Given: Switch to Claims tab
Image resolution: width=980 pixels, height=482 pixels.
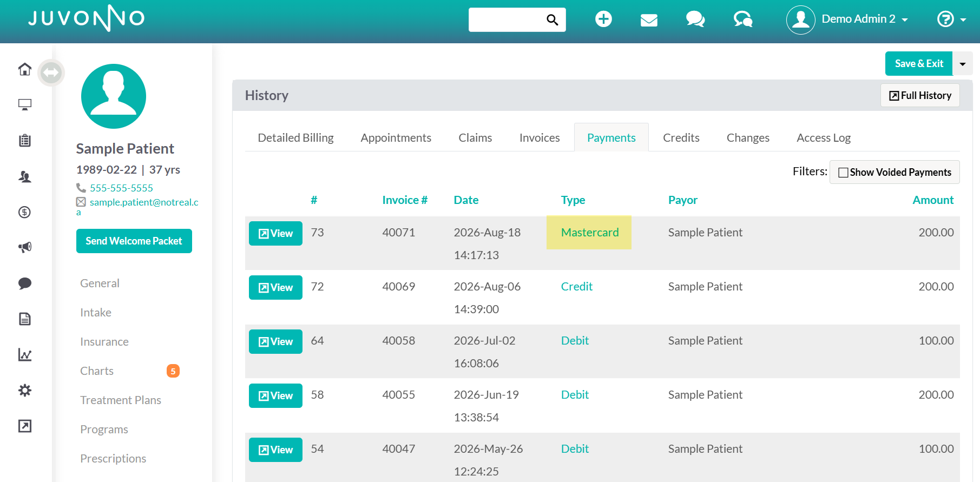Looking at the screenshot, I should tap(476, 137).
